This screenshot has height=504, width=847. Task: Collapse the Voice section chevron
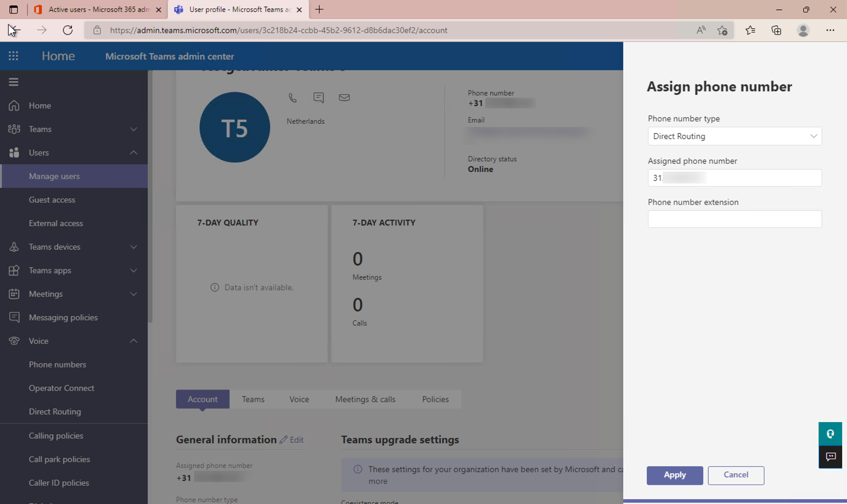coord(134,341)
